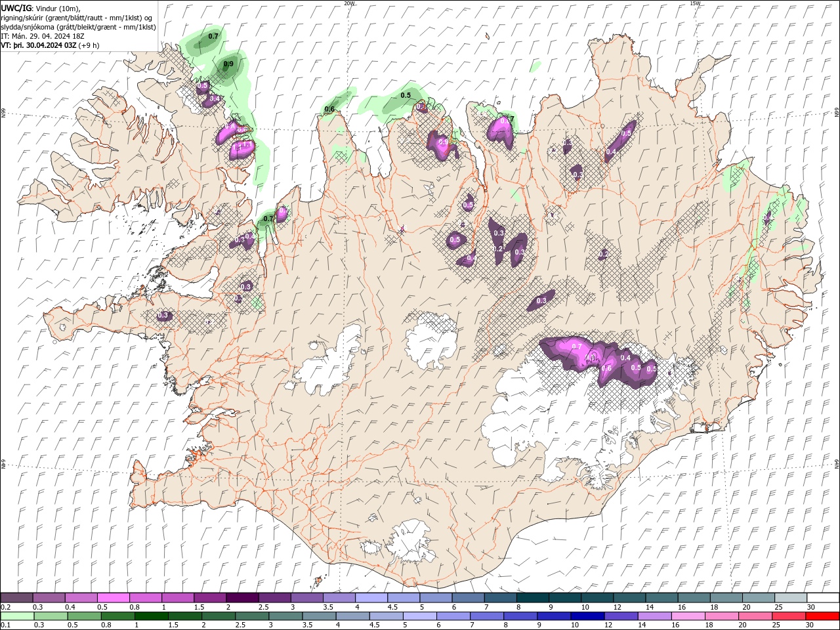Pick the bright pink snow swatch between 0.5 and 0.8
Viewport: 840px width, 630px height.
point(114,598)
